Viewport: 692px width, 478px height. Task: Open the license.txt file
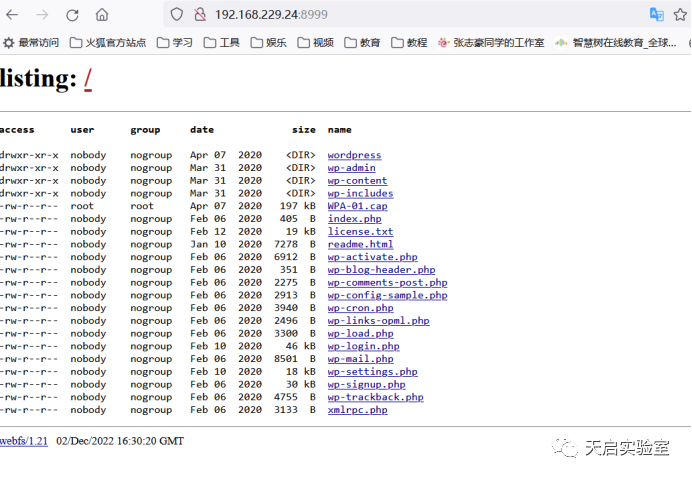(361, 232)
